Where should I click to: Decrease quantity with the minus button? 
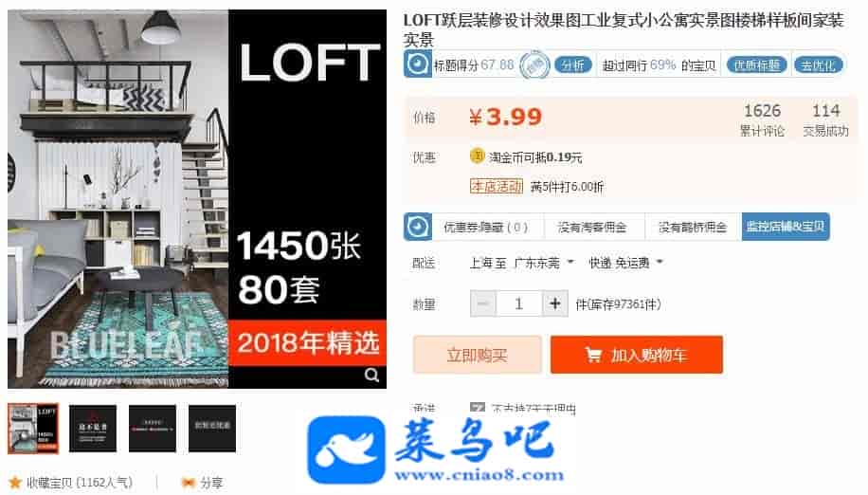click(483, 303)
